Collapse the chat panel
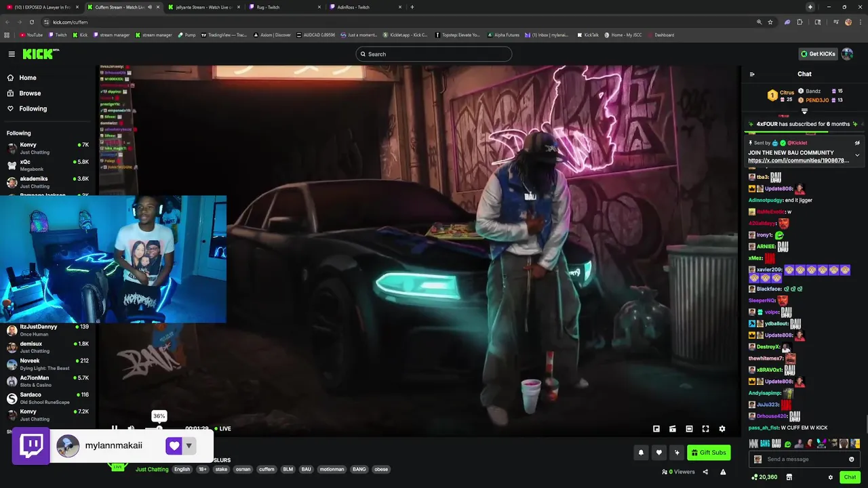The width and height of the screenshot is (868, 488). (x=752, y=75)
